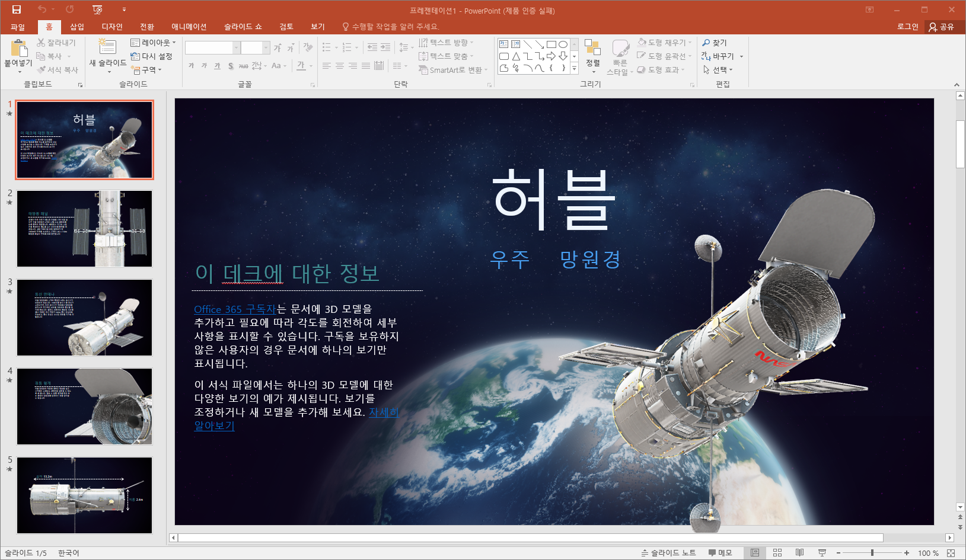This screenshot has height=560, width=966.
Task: Click the justify text icon
Action: pos(366,66)
